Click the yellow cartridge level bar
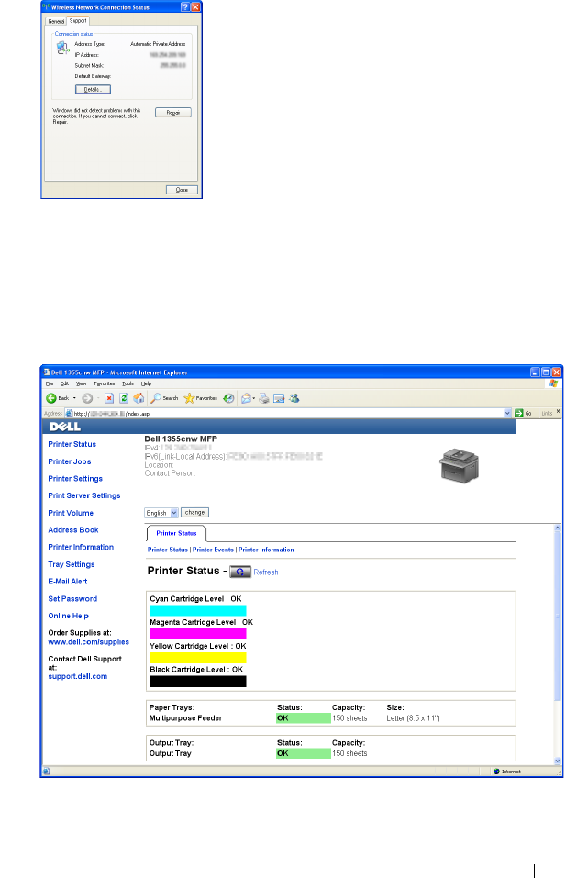The image size is (588, 878). [x=197, y=658]
